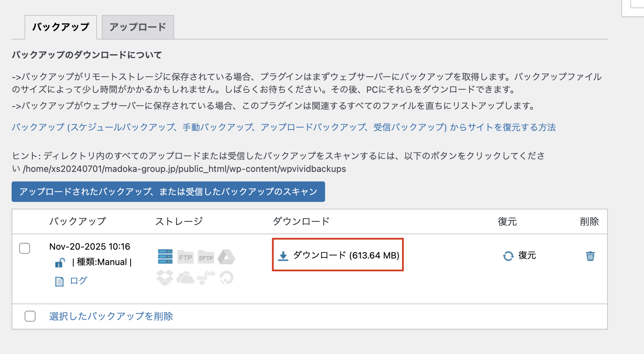Click the Amazon S3 storage icon
The width and height of the screenshot is (644, 354).
coord(206,277)
